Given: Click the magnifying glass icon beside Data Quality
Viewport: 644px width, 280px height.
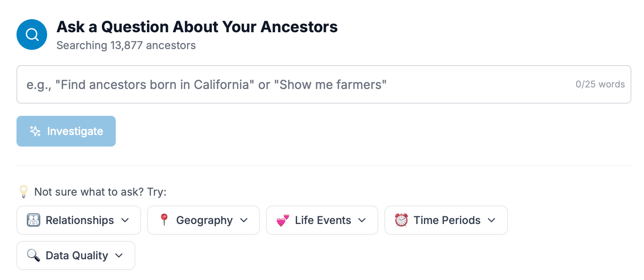Looking at the screenshot, I should coord(33,255).
